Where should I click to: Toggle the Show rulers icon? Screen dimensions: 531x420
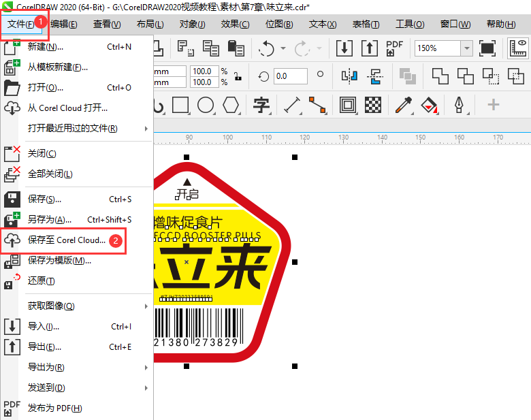click(518, 48)
